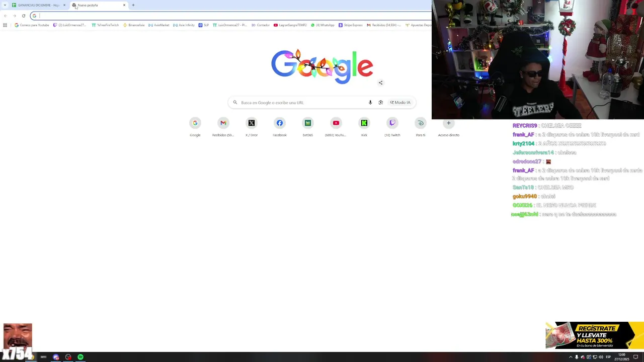Open the LagranSangreTEMP2 bookmark
The height and width of the screenshot is (362, 644).
point(290,25)
